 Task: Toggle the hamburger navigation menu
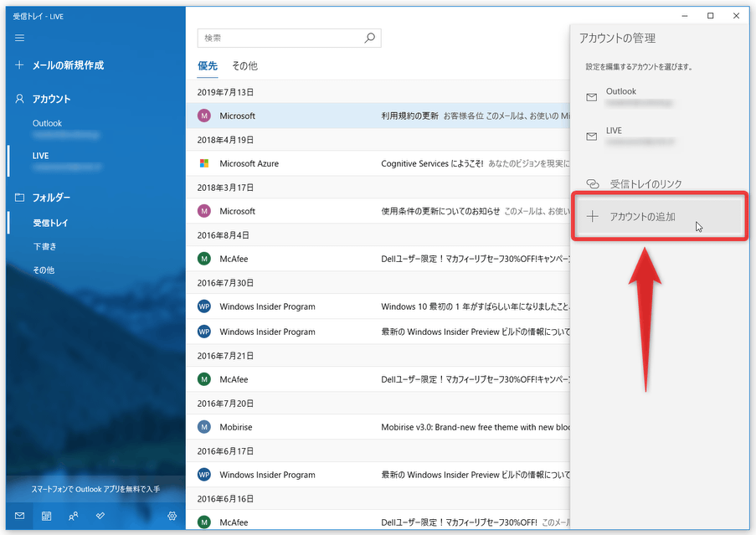[x=19, y=38]
